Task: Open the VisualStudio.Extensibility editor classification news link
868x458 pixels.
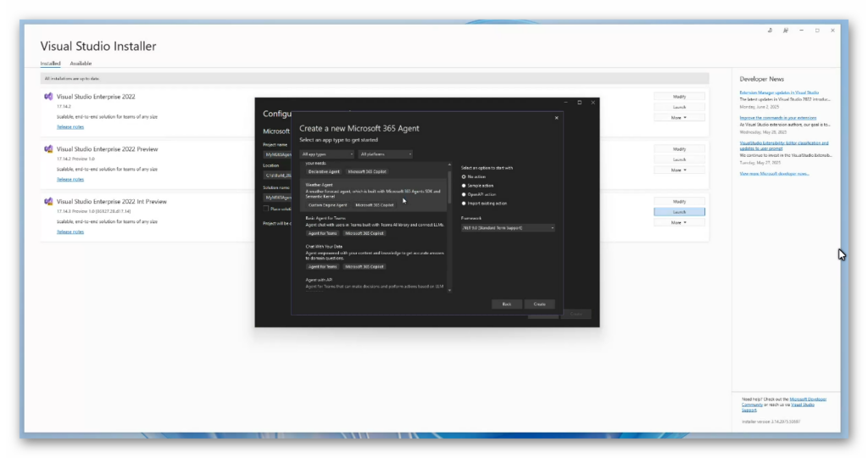Action: click(784, 146)
